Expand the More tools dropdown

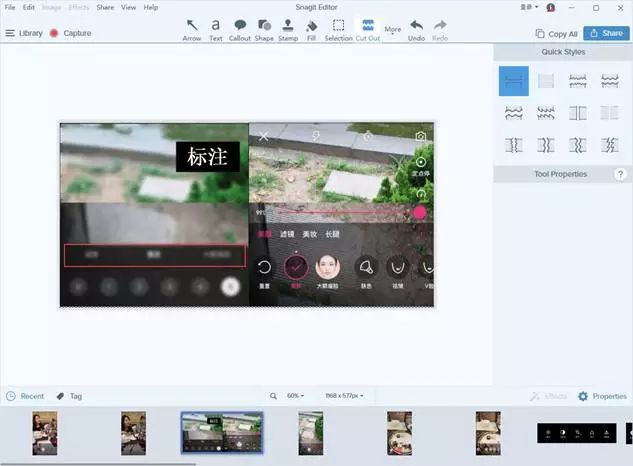click(393, 31)
